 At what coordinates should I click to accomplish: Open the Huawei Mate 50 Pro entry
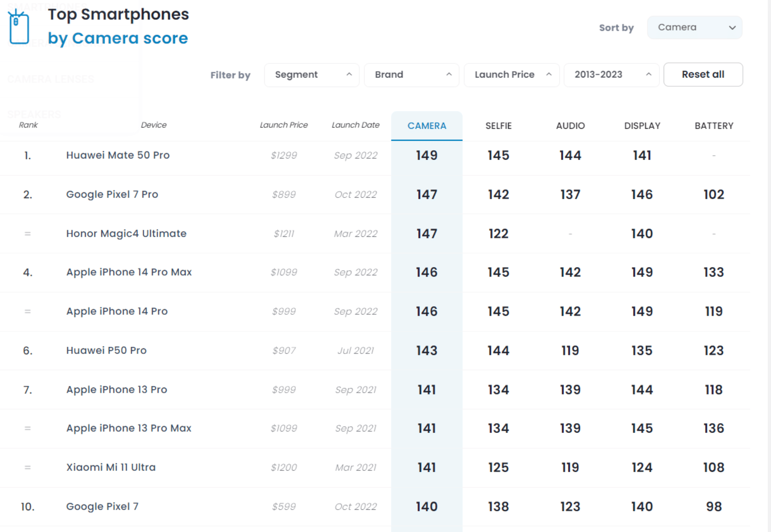(118, 155)
